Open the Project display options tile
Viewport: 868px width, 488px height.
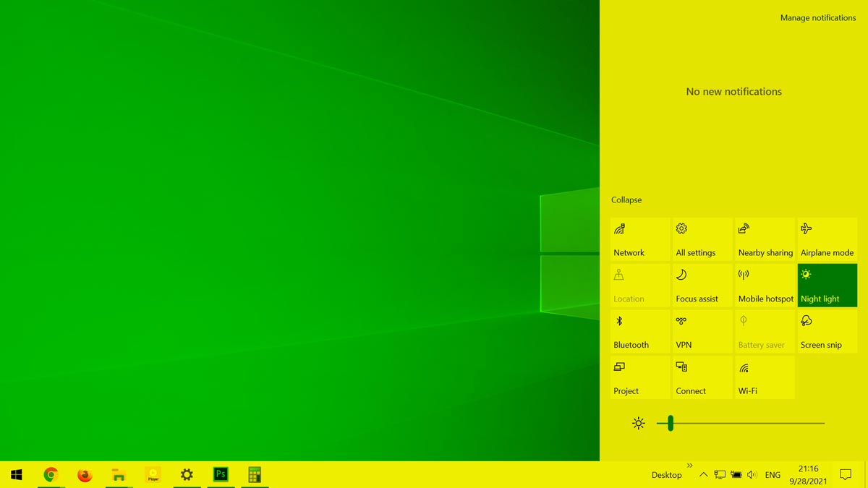click(x=640, y=377)
